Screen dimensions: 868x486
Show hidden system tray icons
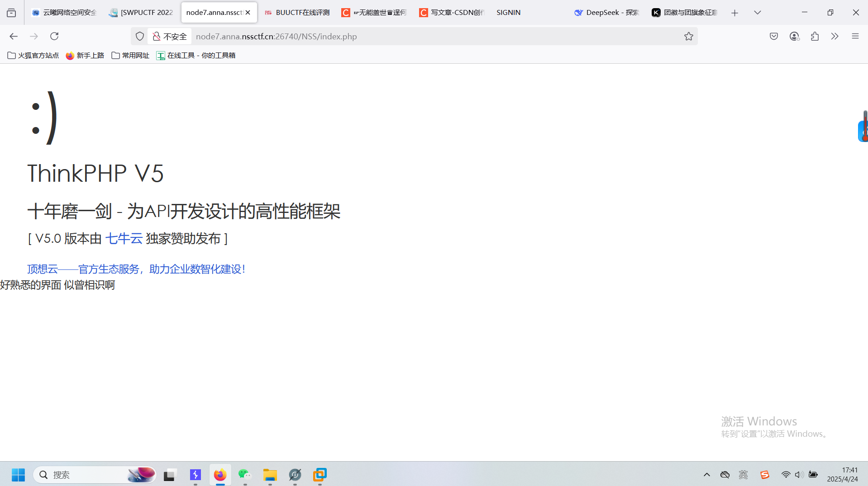coord(707,475)
